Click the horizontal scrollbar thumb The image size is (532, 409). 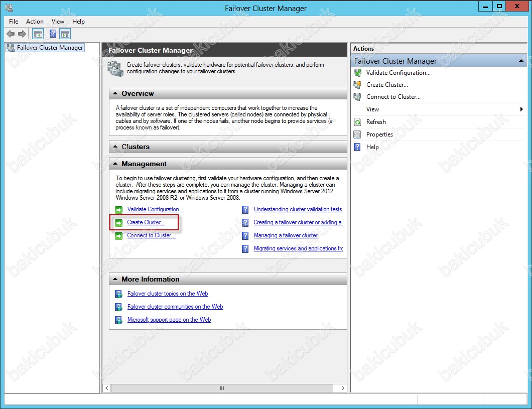click(x=222, y=388)
